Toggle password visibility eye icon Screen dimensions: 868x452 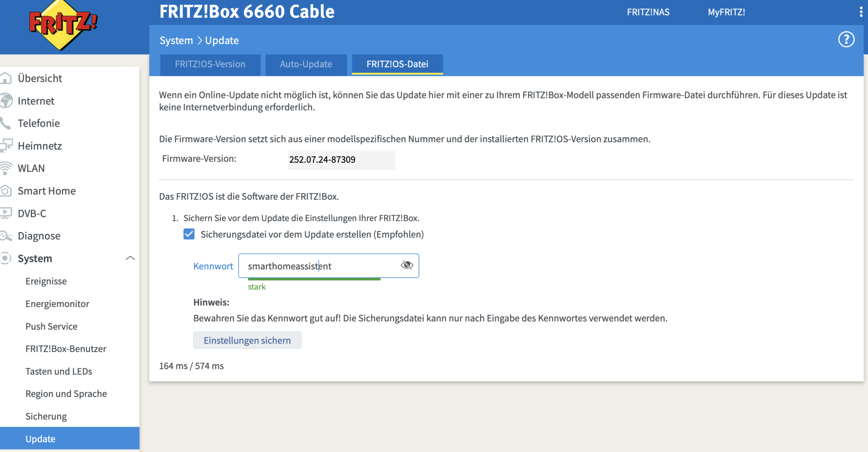406,266
